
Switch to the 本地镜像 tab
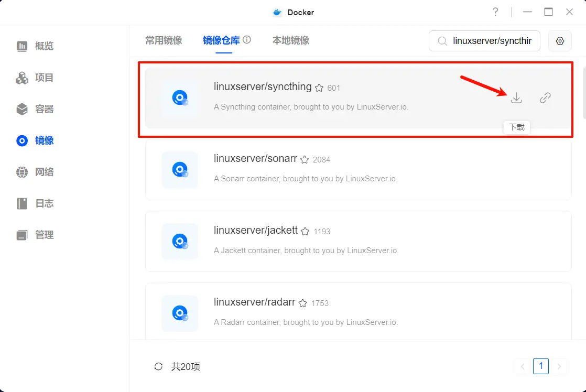[x=290, y=40]
